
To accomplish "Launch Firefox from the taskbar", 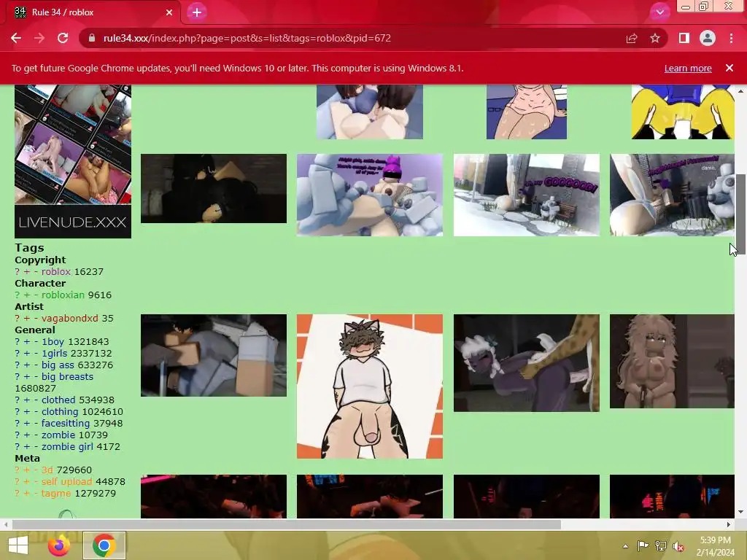I will (59, 545).
